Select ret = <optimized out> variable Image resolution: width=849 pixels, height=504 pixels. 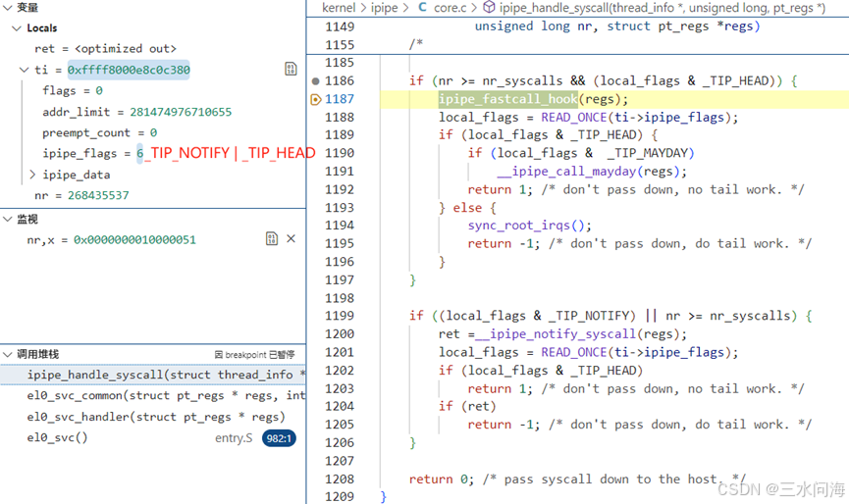pyautogui.click(x=106, y=49)
